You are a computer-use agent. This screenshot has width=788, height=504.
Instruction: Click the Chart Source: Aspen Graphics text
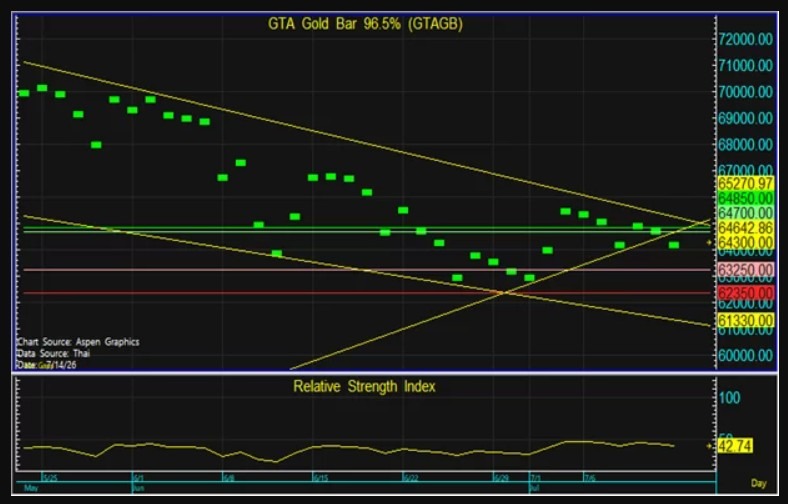pos(78,342)
